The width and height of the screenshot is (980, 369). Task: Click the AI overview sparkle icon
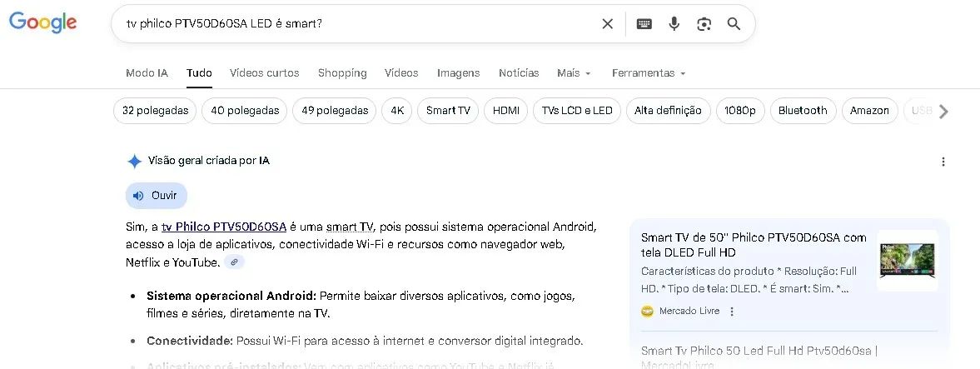pyautogui.click(x=134, y=162)
